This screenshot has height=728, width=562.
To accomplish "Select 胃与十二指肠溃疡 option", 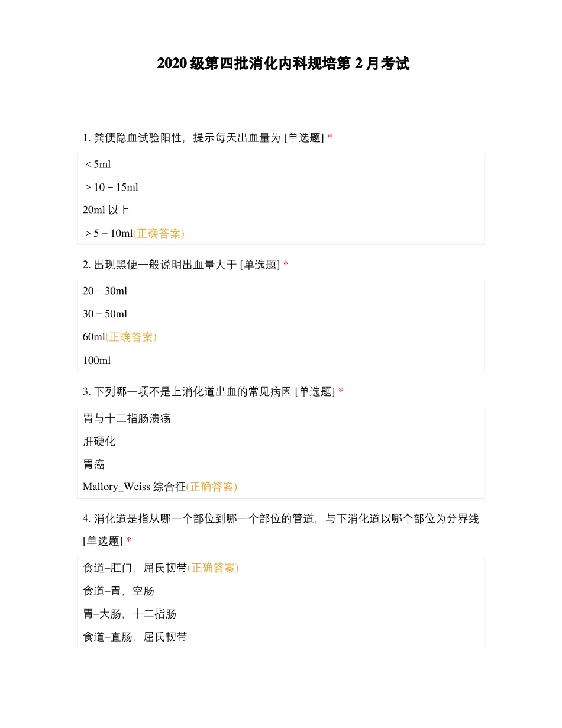I will (127, 418).
